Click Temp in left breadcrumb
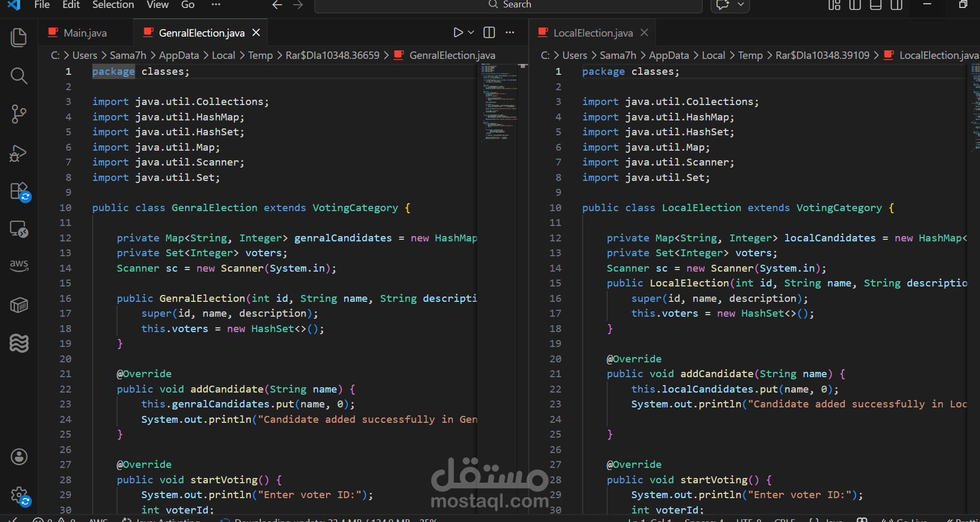The height and width of the screenshot is (522, 980). 260,55
